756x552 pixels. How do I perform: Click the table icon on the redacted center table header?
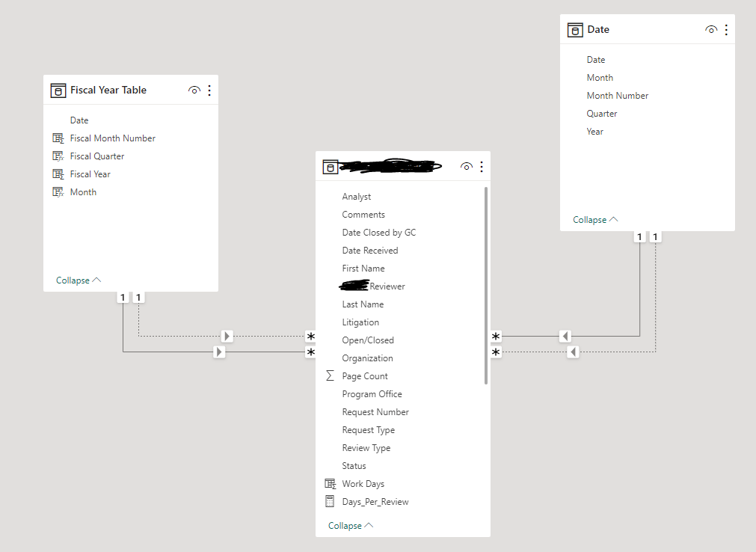[x=331, y=166]
